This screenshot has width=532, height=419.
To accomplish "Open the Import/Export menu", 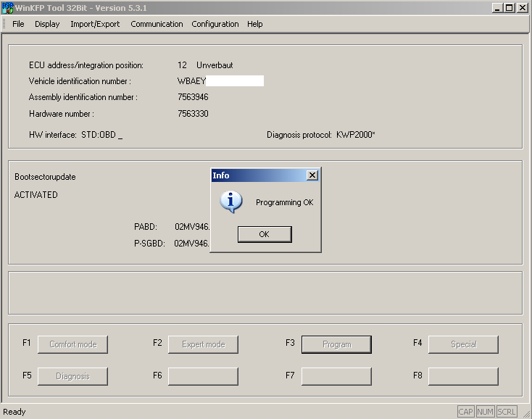I will (95, 24).
